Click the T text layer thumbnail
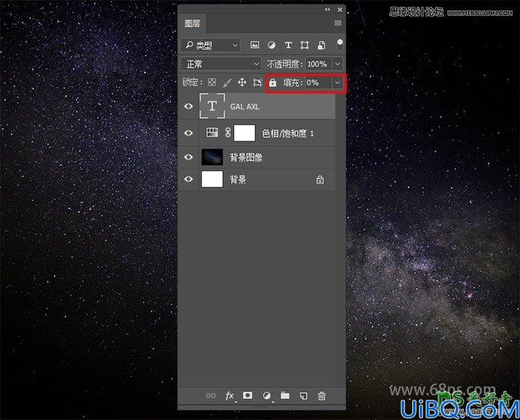 (x=212, y=106)
